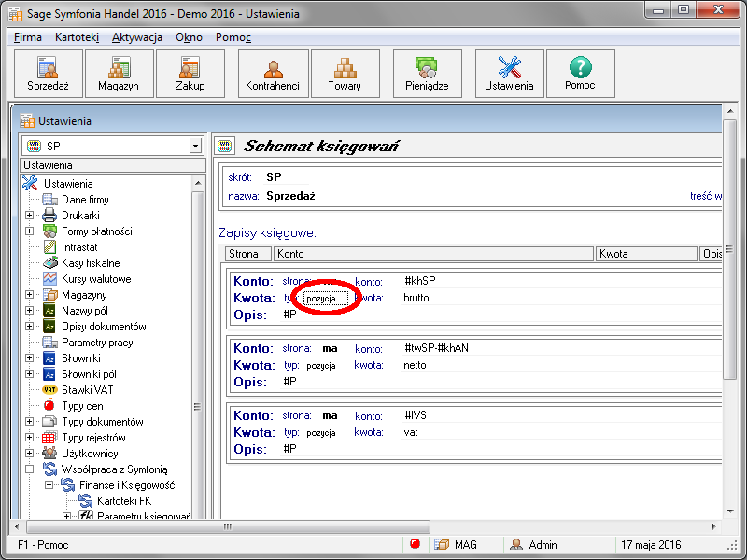Viewport: 747px width, 560px height.
Task: Expand the Formy płatności node
Action: coord(30,231)
